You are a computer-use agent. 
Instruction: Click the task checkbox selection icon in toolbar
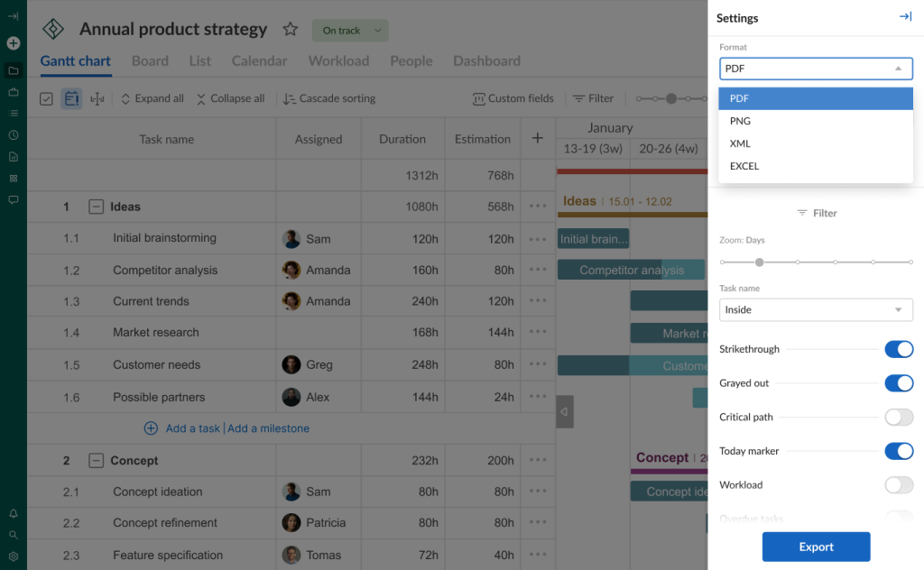pyautogui.click(x=46, y=98)
